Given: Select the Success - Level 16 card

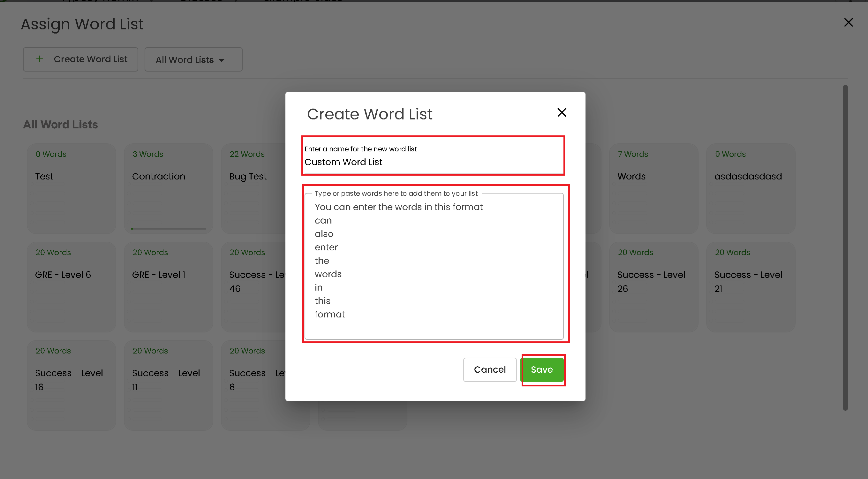Looking at the screenshot, I should pyautogui.click(x=72, y=385).
